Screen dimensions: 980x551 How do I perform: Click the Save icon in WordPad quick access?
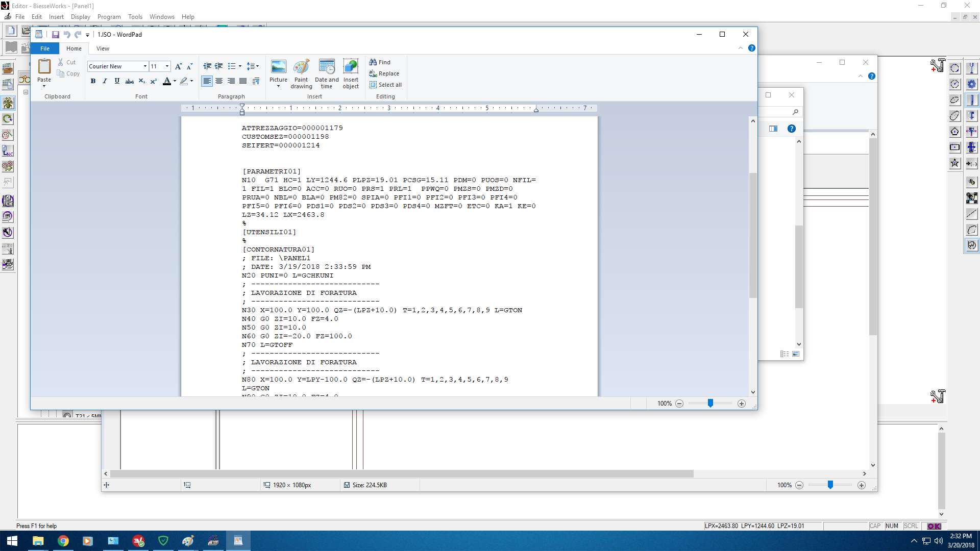55,35
